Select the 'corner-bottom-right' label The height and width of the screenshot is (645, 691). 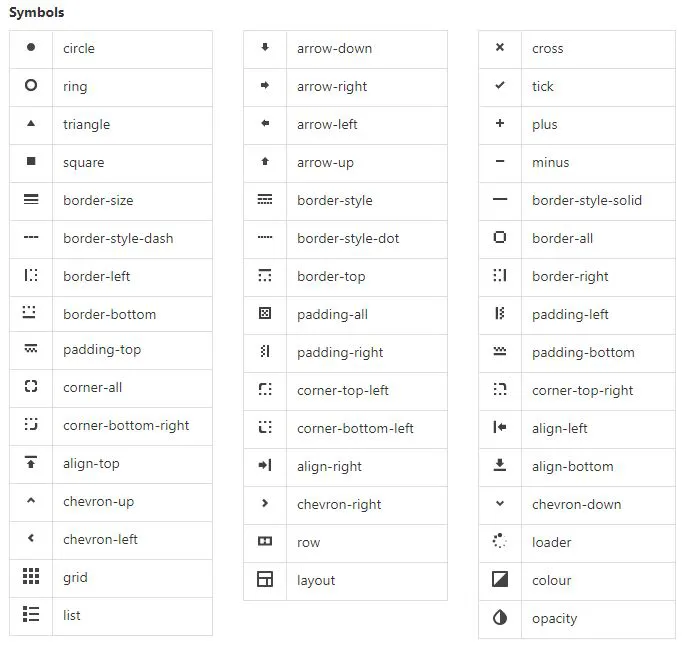click(x=126, y=426)
